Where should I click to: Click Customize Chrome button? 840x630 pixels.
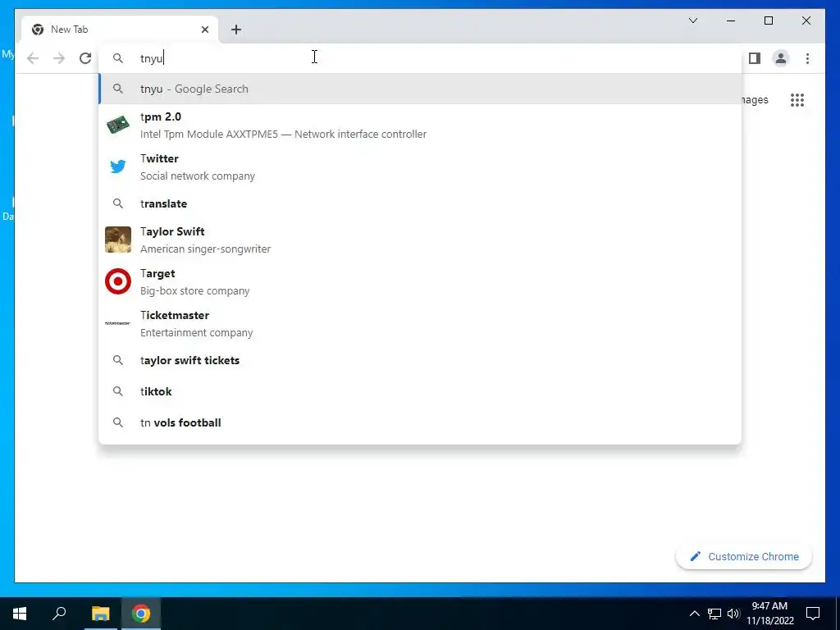743,557
